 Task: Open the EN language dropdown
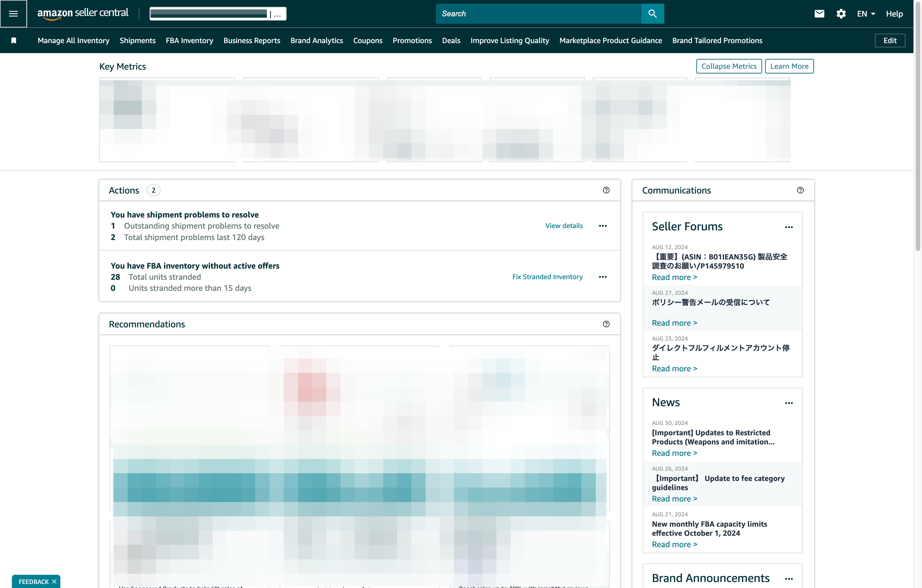(866, 14)
